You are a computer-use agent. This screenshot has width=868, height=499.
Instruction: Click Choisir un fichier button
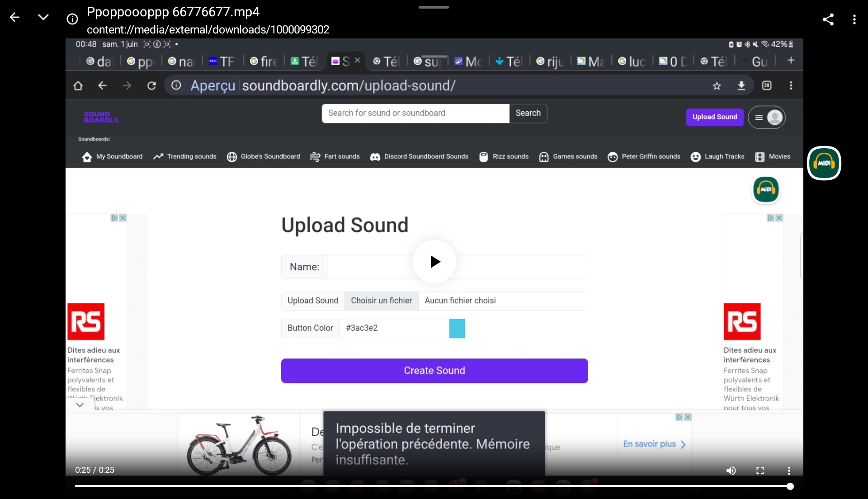coord(381,301)
